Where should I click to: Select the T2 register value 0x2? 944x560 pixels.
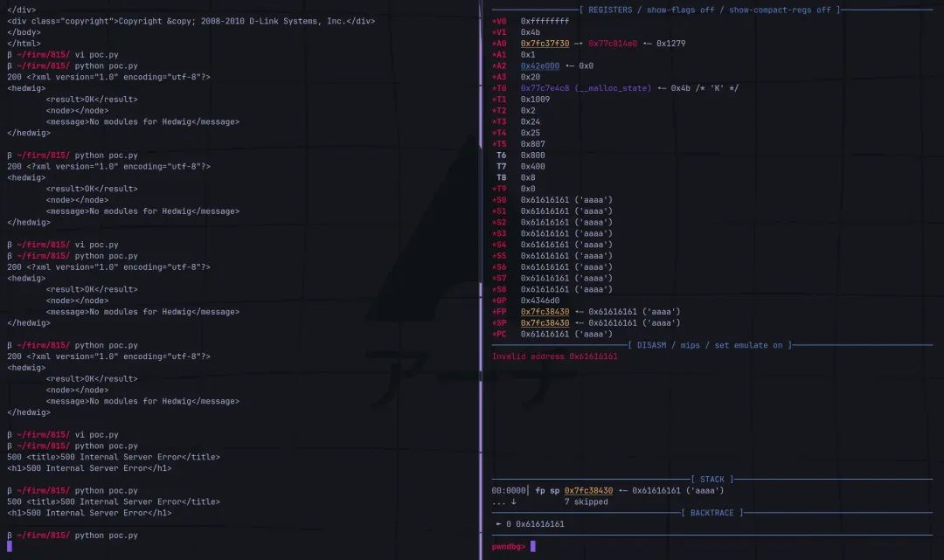point(528,111)
